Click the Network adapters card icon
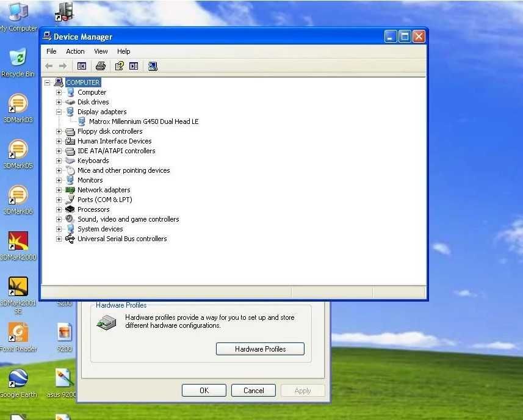The height and width of the screenshot is (420, 523). coord(70,190)
